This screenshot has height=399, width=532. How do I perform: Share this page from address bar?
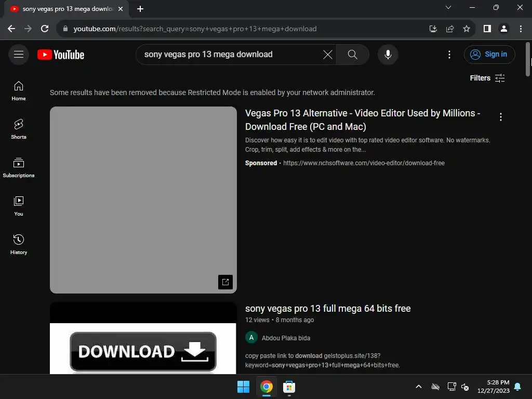[450, 29]
